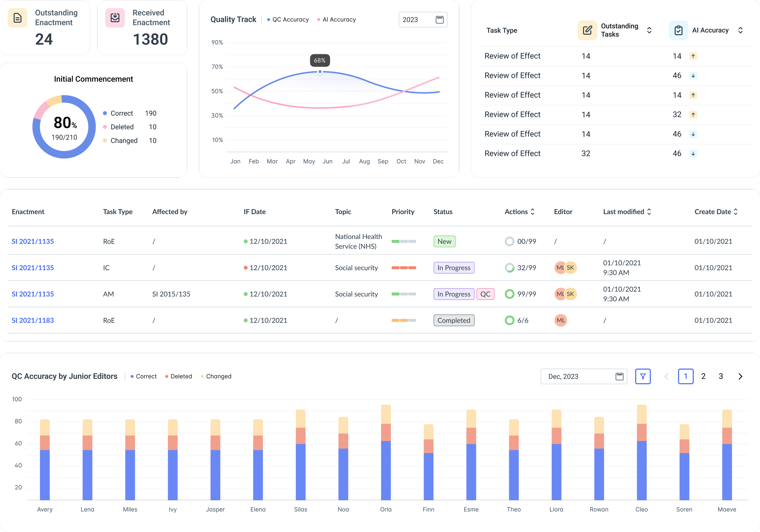Toggle the Deleted legend in bar chart
The height and width of the screenshot is (532, 760).
point(178,376)
